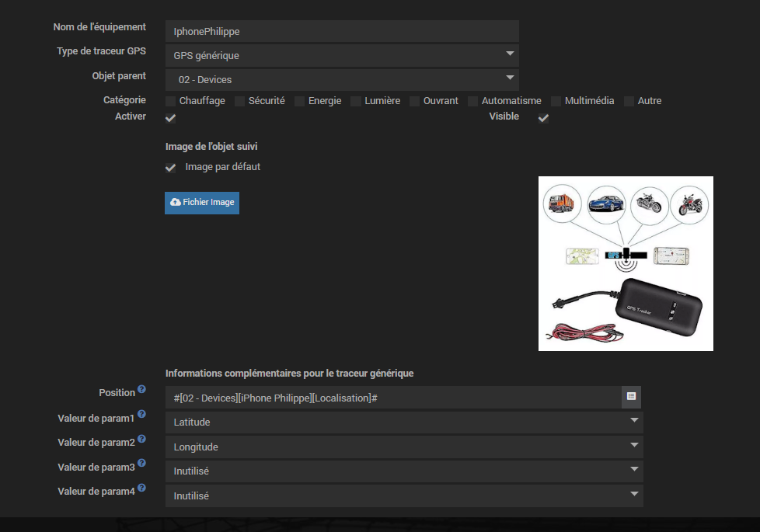Uncheck the Visible checkbox
Image resolution: width=760 pixels, height=532 pixels.
[544, 118]
